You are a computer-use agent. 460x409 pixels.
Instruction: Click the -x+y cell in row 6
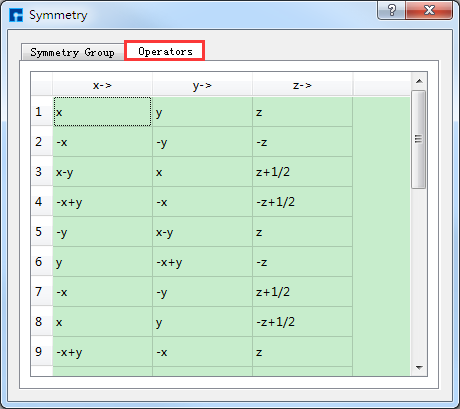[x=202, y=261]
